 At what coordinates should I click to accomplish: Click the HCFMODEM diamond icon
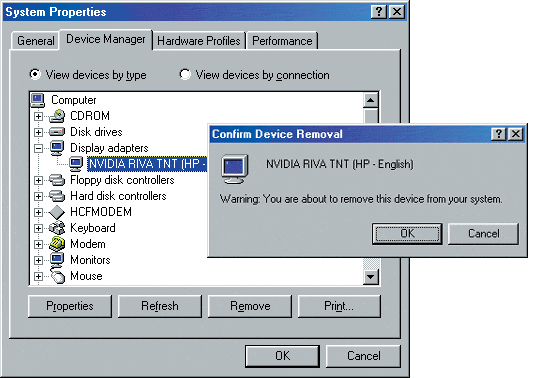57,212
